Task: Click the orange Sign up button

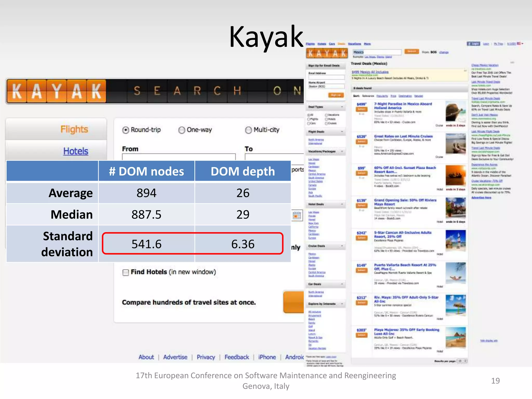Action: pos(336,95)
